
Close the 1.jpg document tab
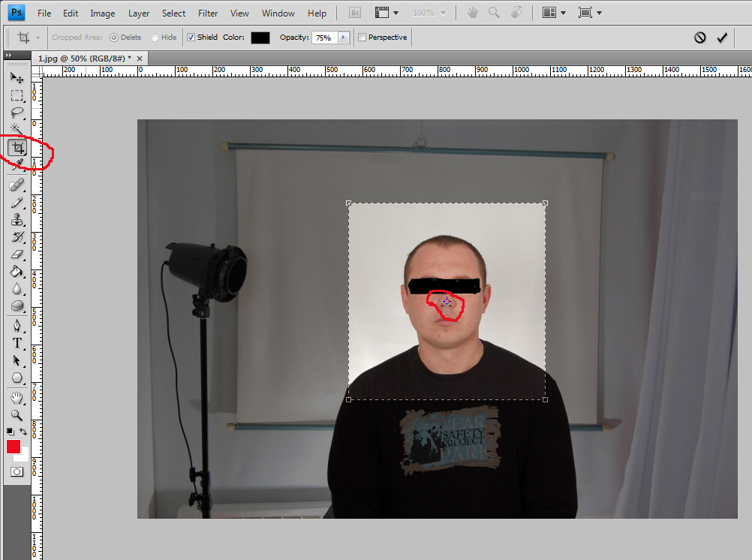point(140,59)
